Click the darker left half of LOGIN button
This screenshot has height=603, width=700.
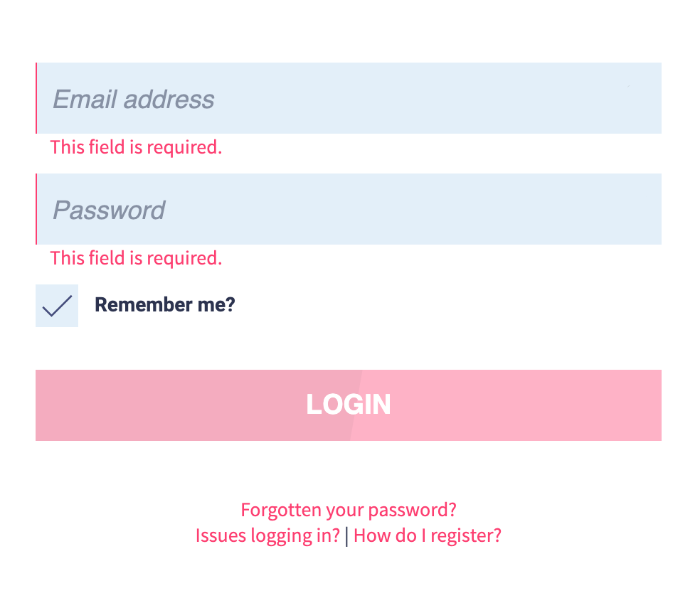pos(178,405)
